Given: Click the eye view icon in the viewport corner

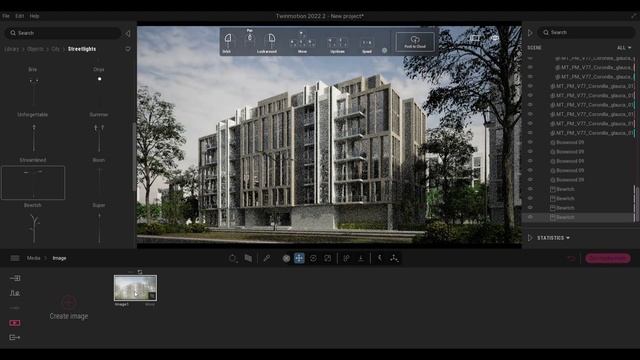Looking at the screenshot, I should tap(495, 38).
